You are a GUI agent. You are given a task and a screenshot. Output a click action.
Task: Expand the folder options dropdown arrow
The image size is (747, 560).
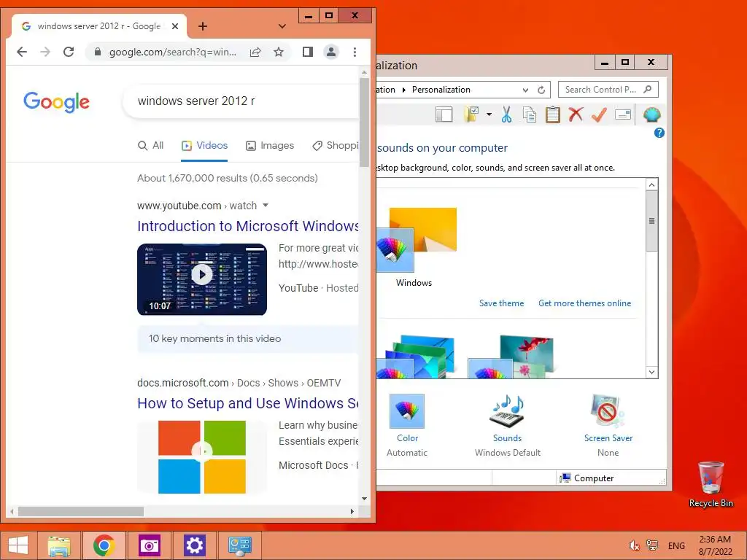point(489,114)
